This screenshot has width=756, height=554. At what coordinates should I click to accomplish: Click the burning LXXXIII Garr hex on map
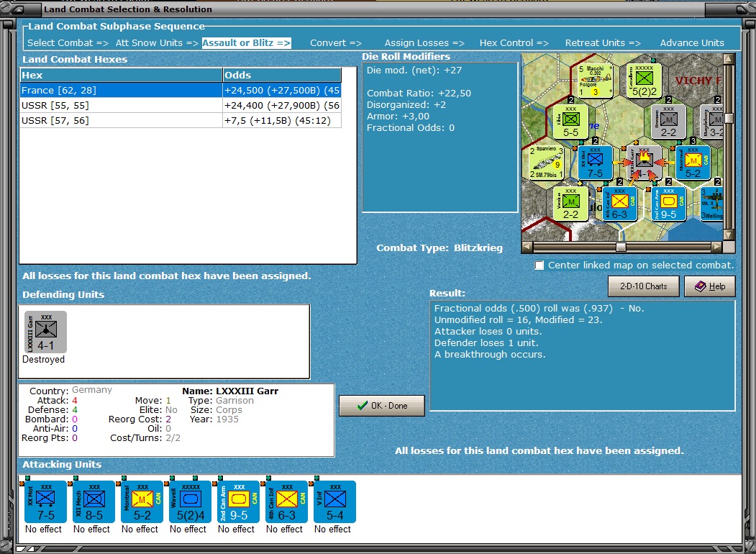pyautogui.click(x=644, y=162)
